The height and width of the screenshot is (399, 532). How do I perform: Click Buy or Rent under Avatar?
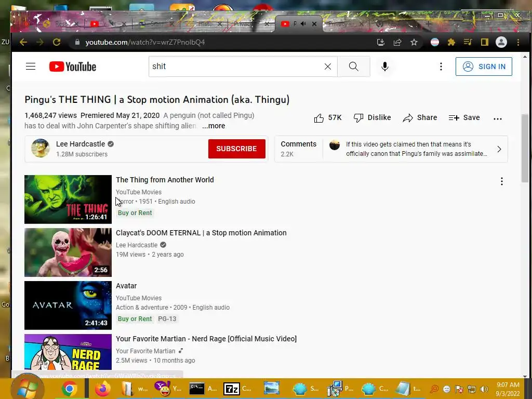pos(135,318)
